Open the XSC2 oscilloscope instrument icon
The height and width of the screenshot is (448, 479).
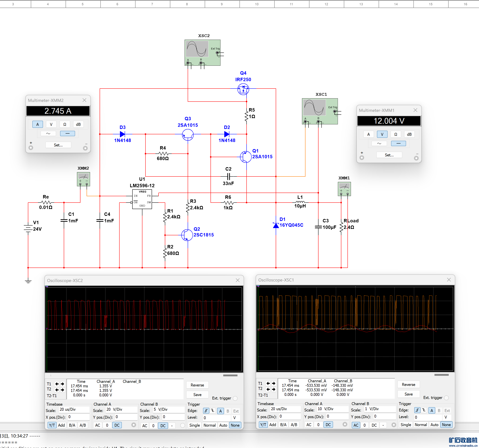click(x=202, y=52)
